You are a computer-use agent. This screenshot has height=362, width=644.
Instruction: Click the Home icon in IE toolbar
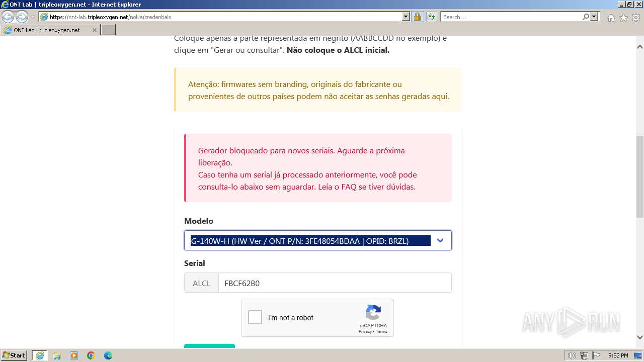coord(611,18)
